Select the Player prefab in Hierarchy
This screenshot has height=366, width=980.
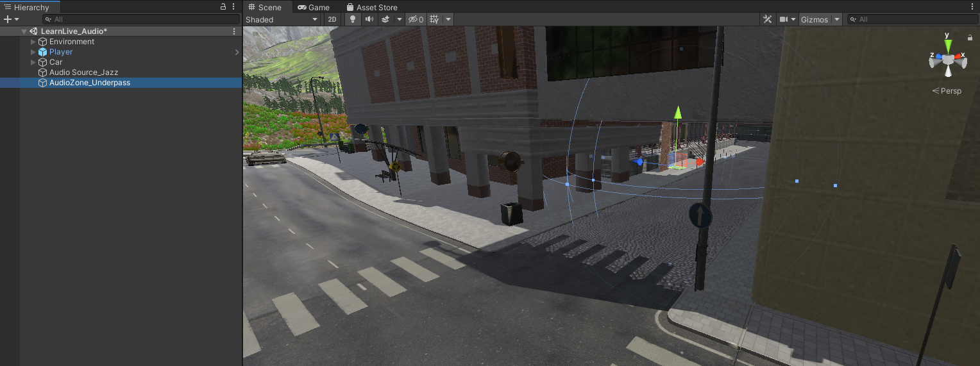click(x=121, y=52)
